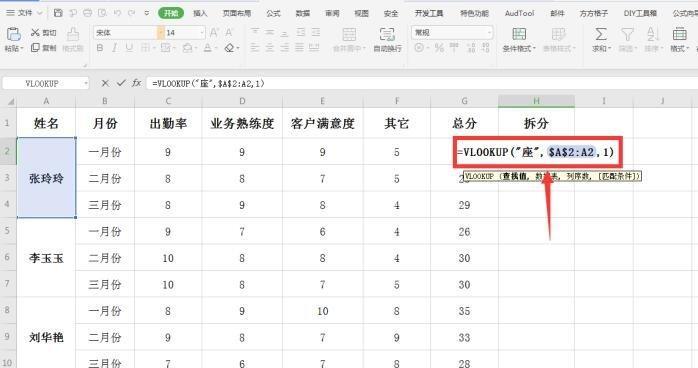Toggle Underline formatting (U)
The width and height of the screenshot is (698, 368).
[x=130, y=48]
